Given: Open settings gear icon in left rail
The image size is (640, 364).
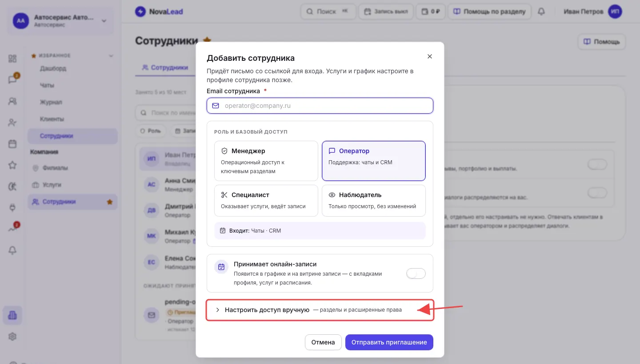Looking at the screenshot, I should pos(12,337).
